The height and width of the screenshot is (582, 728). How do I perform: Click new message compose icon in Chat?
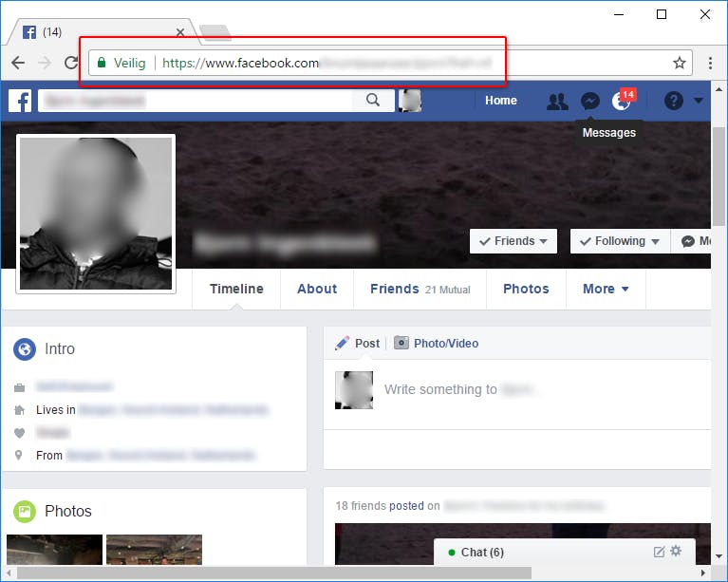[659, 552]
